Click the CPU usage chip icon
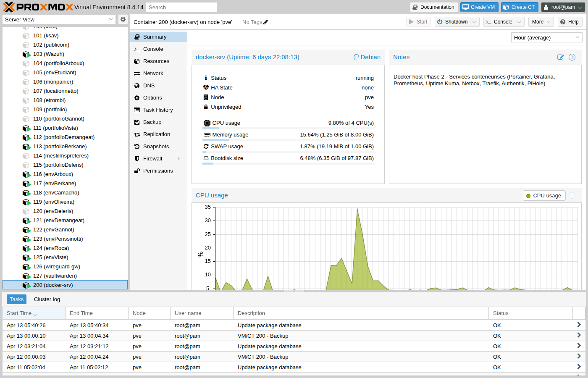This screenshot has height=378, width=588. [x=207, y=123]
